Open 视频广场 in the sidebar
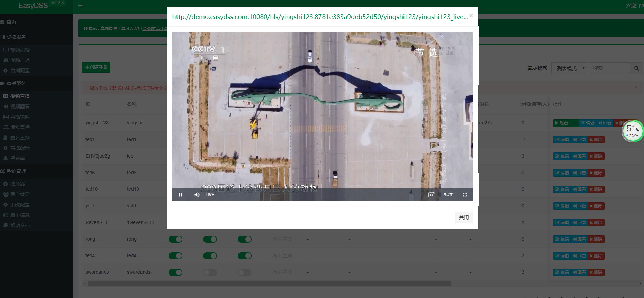 20,60
